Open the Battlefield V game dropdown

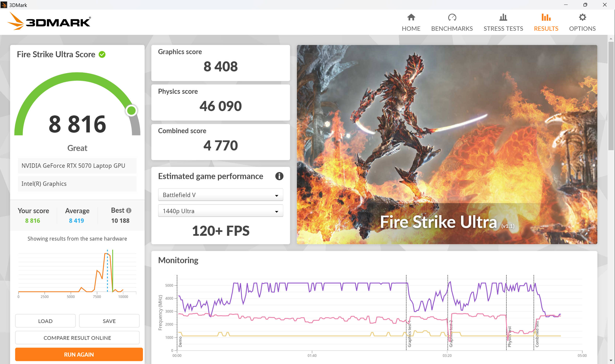[x=221, y=195]
